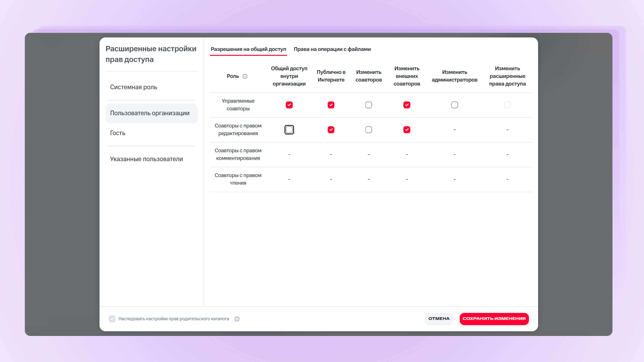The height and width of the screenshot is (362, 644).
Task: Open Указанные пользователи section
Action: point(147,159)
